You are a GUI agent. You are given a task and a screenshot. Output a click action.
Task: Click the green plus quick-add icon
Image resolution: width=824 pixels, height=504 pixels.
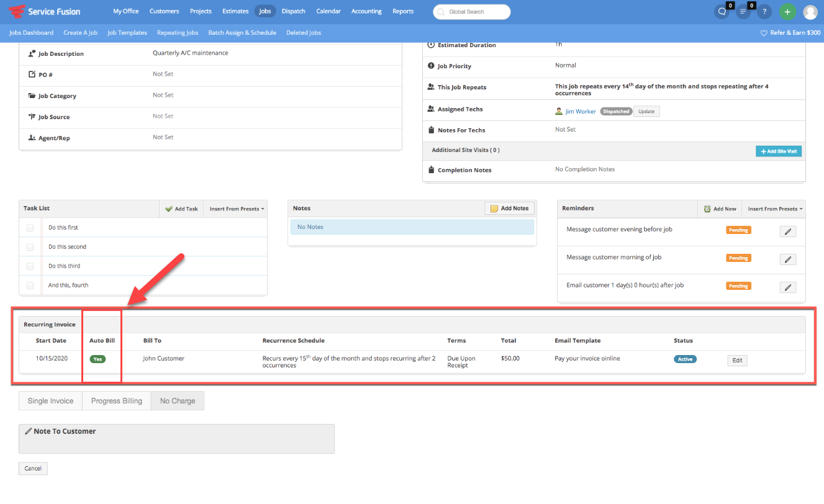pyautogui.click(x=787, y=12)
